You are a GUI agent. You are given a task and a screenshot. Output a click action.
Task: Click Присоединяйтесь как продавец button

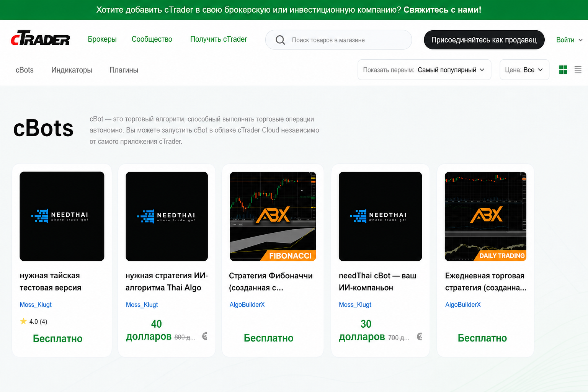(484, 40)
